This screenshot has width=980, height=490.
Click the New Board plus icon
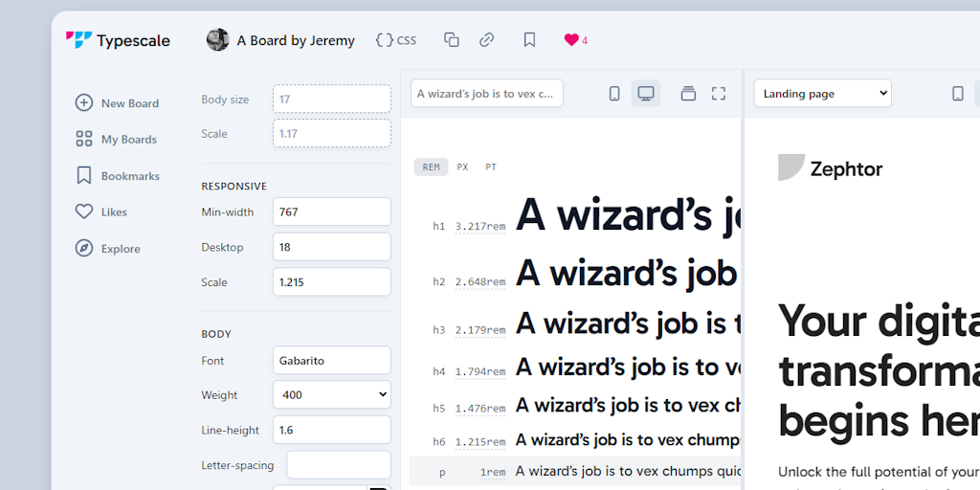pos(84,102)
